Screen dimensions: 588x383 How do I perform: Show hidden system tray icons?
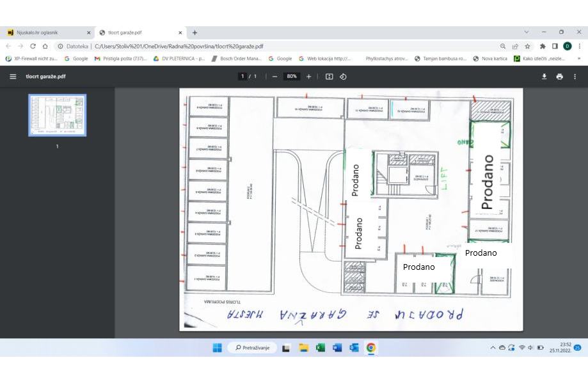click(492, 348)
